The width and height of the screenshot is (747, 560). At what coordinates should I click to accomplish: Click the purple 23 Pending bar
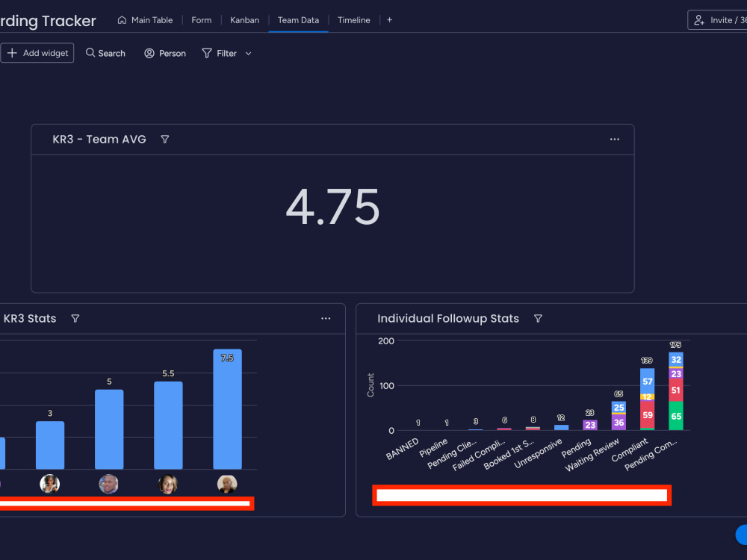(x=590, y=425)
